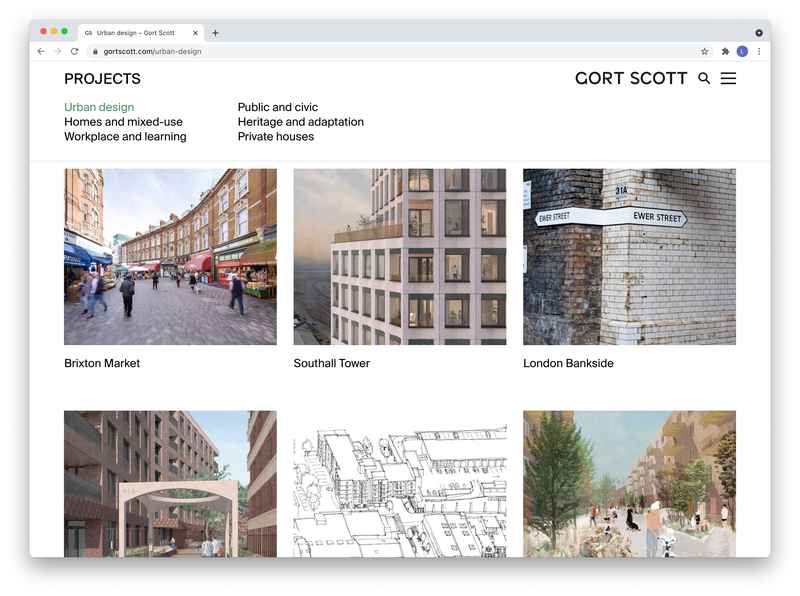Open the red brick courtyard archway thumbnail
This screenshot has width=800, height=596.
pos(170,484)
